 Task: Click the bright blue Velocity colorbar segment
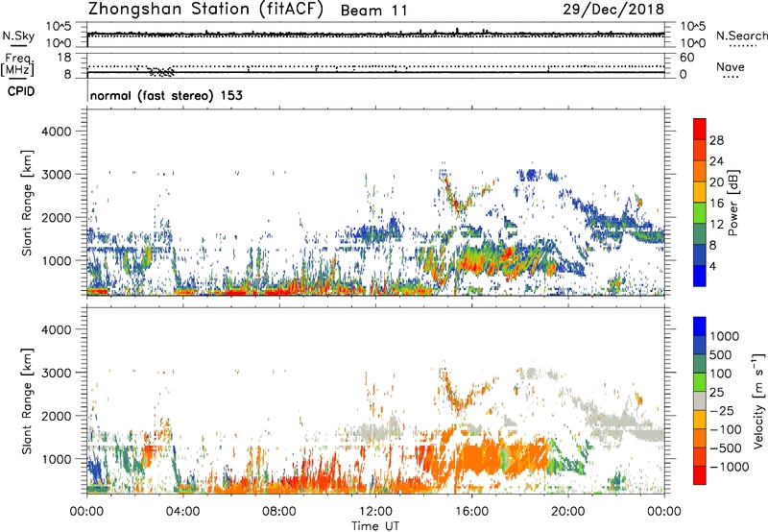coord(700,326)
